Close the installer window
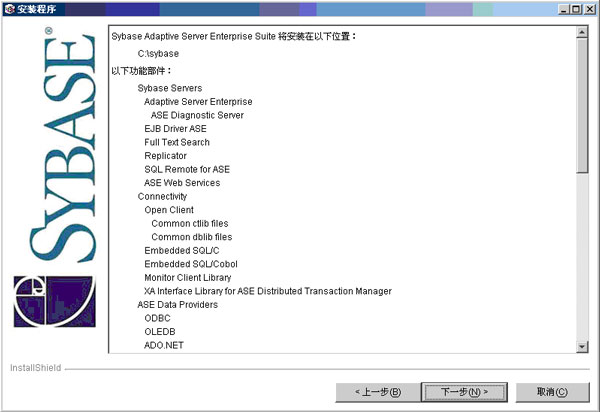 (x=590, y=9)
